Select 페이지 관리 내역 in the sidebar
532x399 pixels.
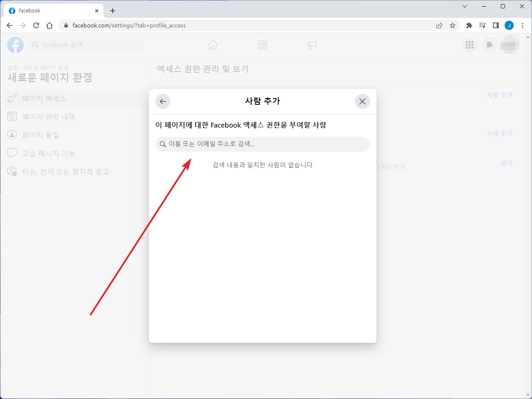click(74, 117)
